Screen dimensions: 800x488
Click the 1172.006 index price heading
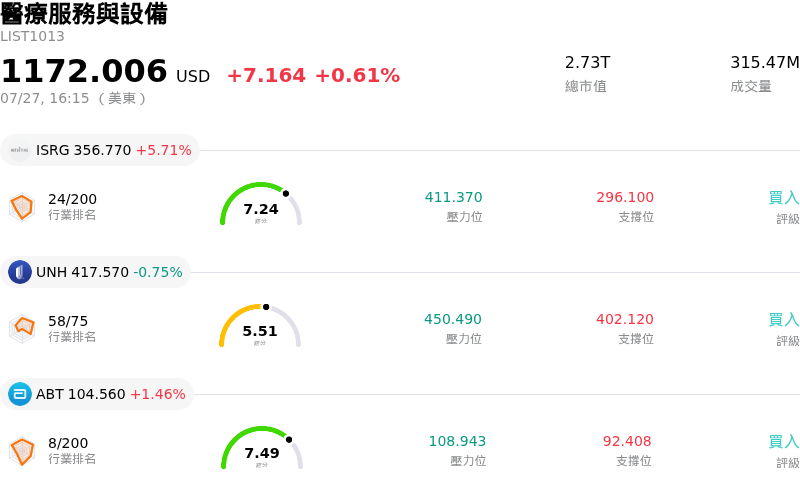pos(84,70)
